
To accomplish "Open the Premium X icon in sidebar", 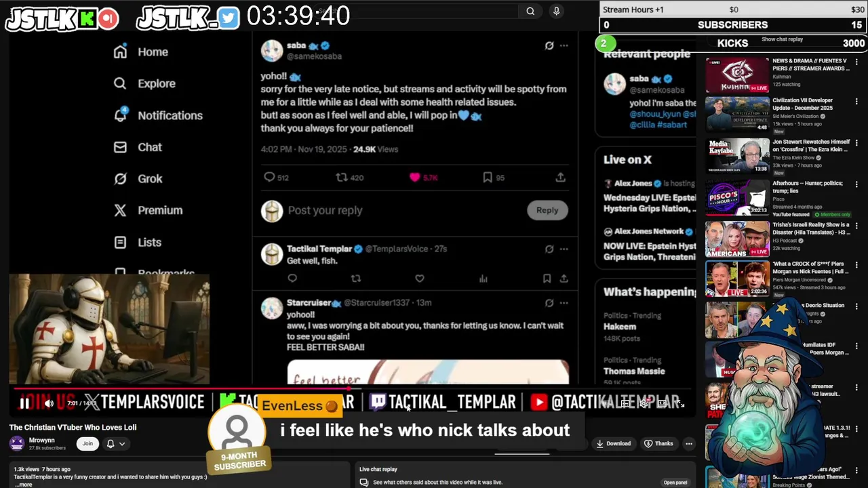I will tap(120, 210).
